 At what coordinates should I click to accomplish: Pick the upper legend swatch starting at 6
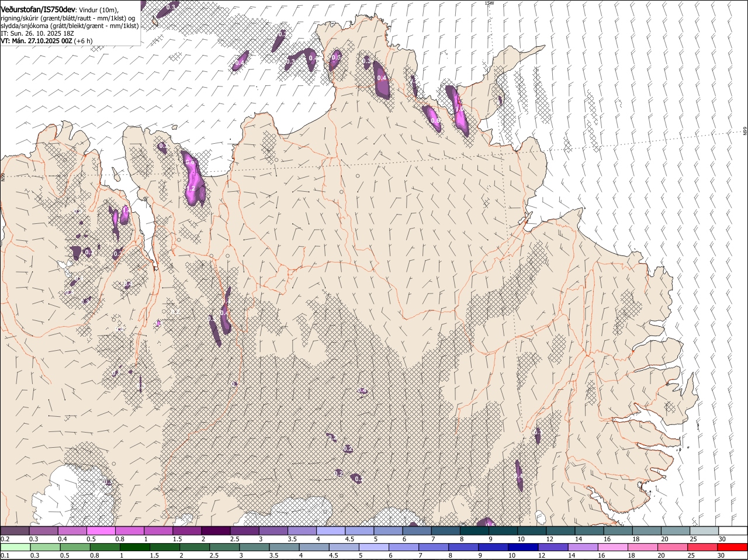(417, 531)
